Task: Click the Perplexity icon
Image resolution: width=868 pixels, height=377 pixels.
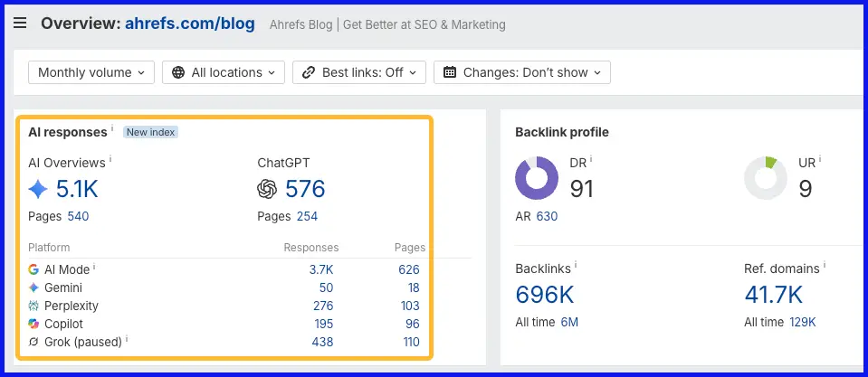Action: (33, 306)
